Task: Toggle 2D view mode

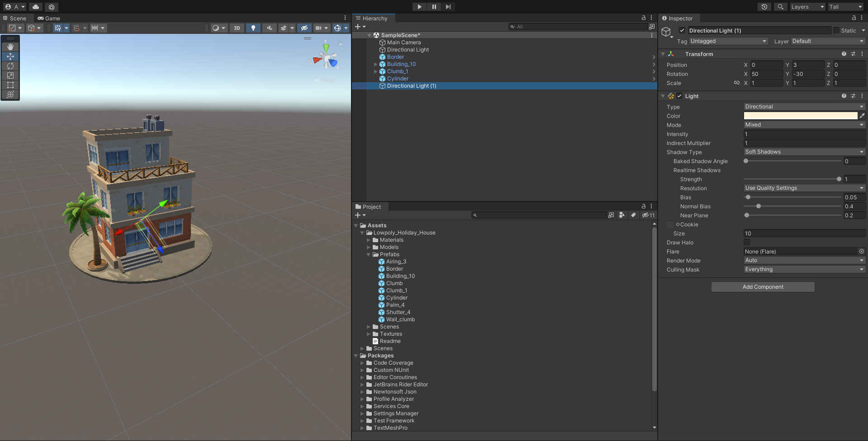Action: tap(237, 28)
